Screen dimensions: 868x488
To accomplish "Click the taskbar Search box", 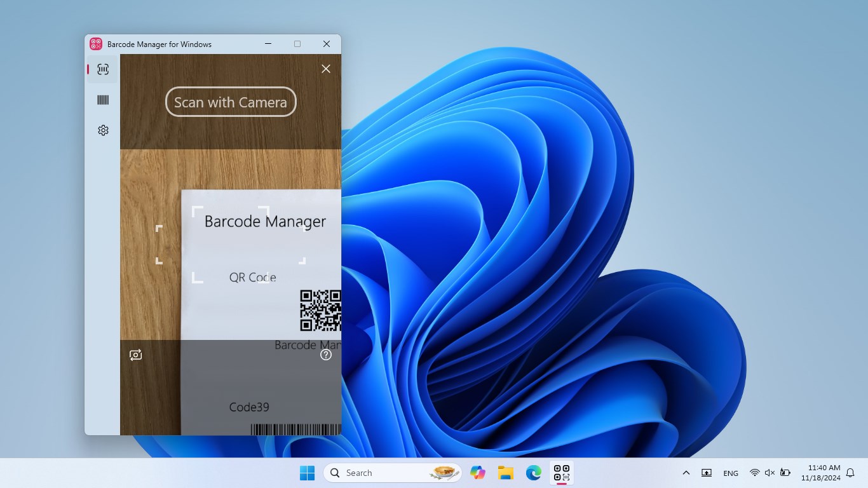I will tap(393, 473).
